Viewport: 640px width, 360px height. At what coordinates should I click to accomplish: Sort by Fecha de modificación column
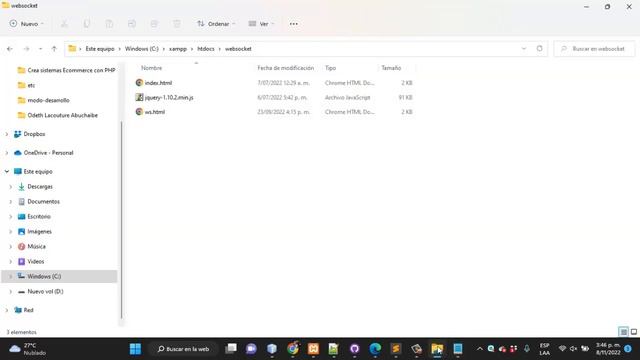286,68
